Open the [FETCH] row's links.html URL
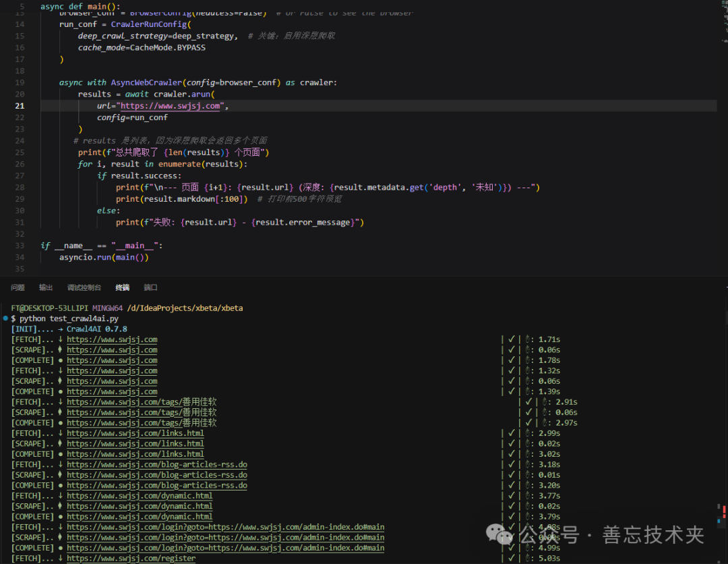This screenshot has height=564, width=728. 135,433
